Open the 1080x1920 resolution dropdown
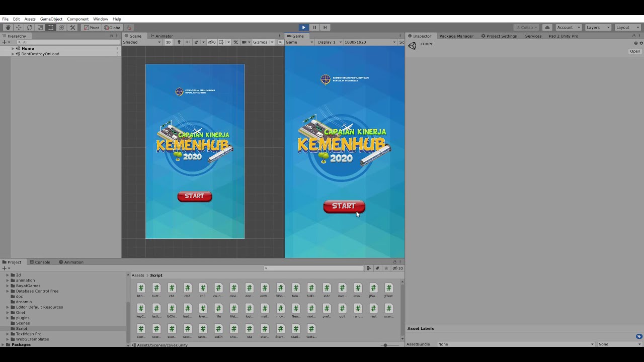644x362 pixels. click(370, 42)
